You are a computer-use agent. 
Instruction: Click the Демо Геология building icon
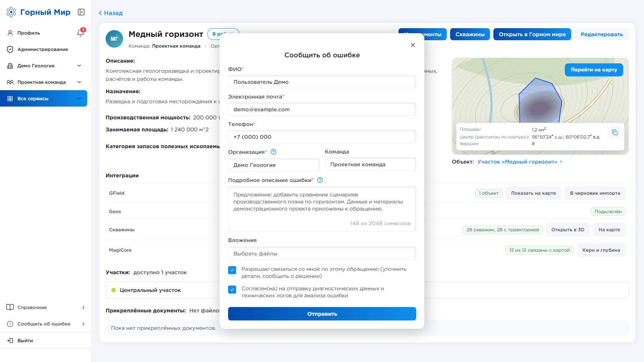pos(10,66)
